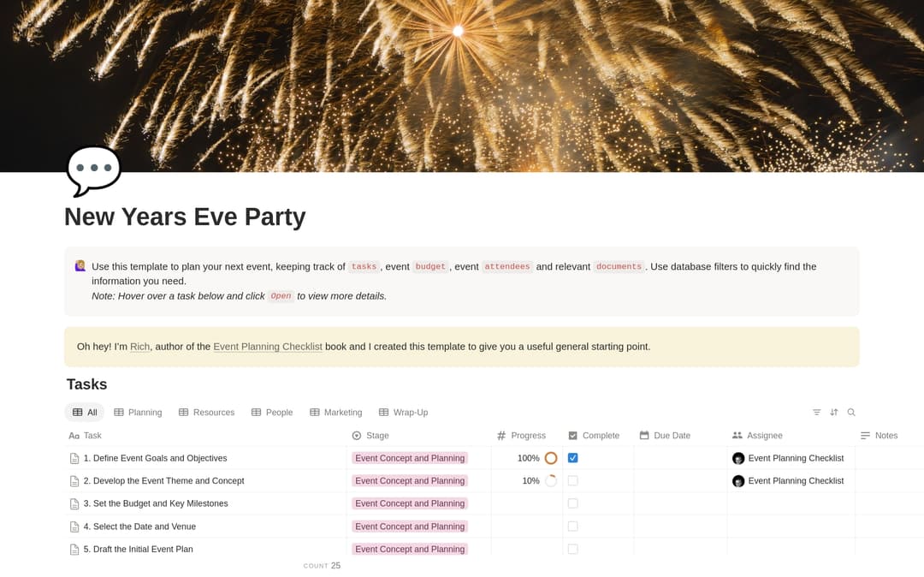Open task 1. Define Event Goals and Objectives
This screenshot has width=924, height=577.
pyautogui.click(x=155, y=458)
